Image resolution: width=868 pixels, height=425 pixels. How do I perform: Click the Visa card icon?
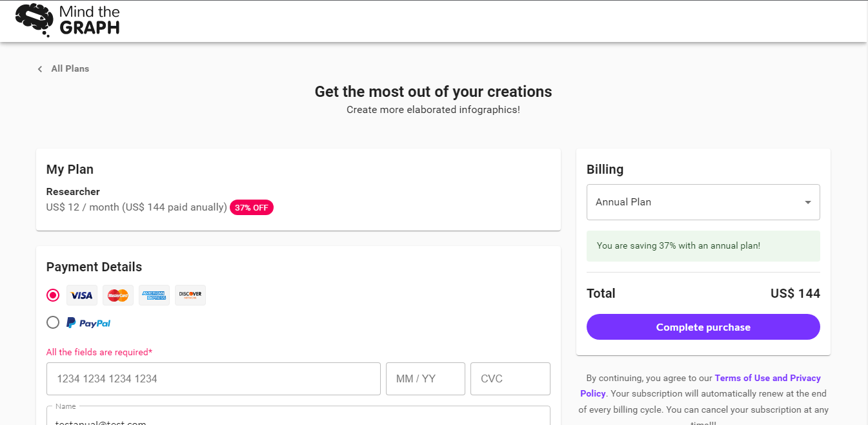82,295
